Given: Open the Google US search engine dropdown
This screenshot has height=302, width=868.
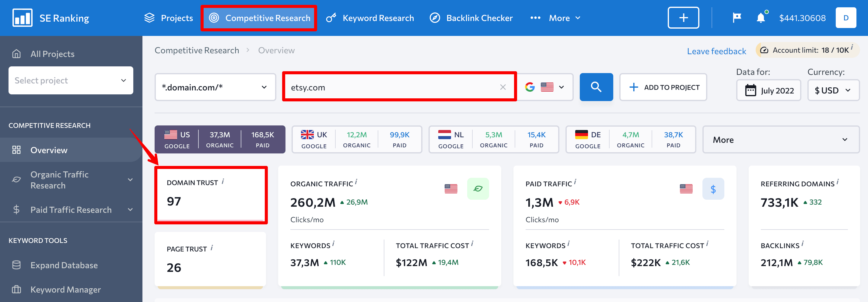Looking at the screenshot, I should tap(544, 87).
